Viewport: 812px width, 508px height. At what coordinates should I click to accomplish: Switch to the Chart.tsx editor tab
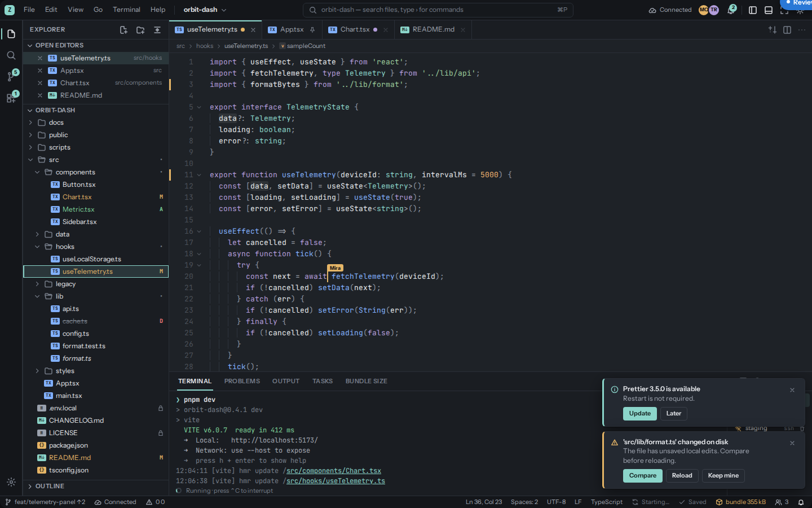[x=355, y=30]
